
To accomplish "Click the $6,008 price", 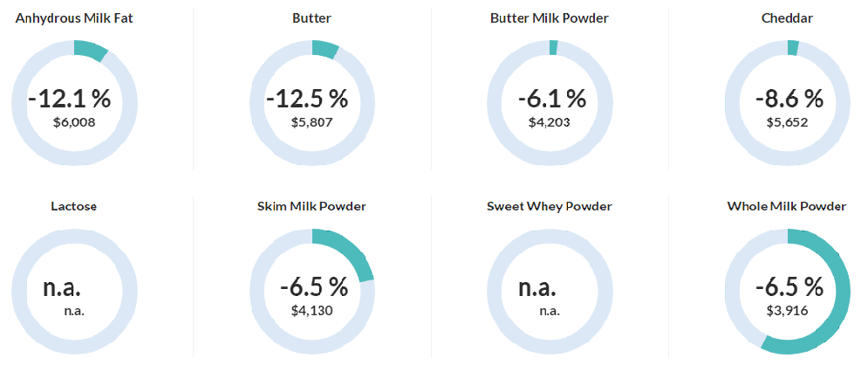I will [74, 122].
